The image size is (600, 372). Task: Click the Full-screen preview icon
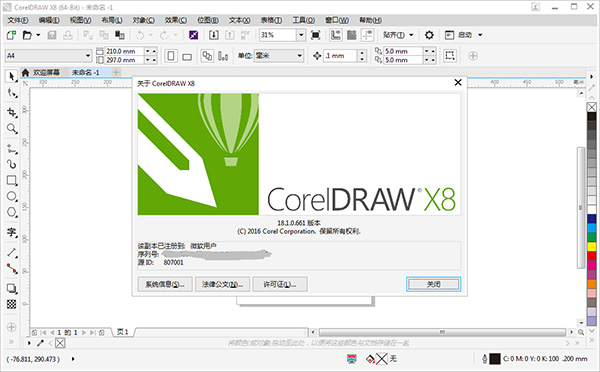315,35
